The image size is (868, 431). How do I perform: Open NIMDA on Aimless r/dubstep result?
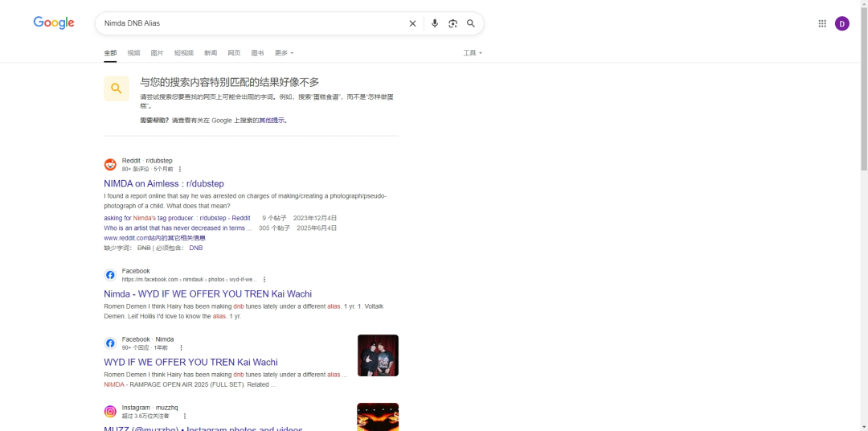click(x=164, y=183)
